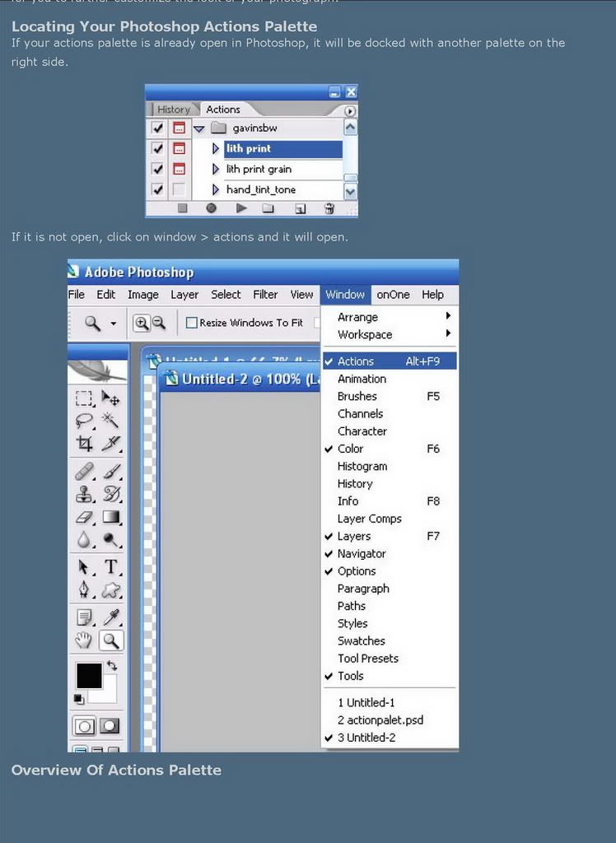Viewport: 616px width, 843px height.
Task: Select the Eyedropper tool
Action: point(110,617)
